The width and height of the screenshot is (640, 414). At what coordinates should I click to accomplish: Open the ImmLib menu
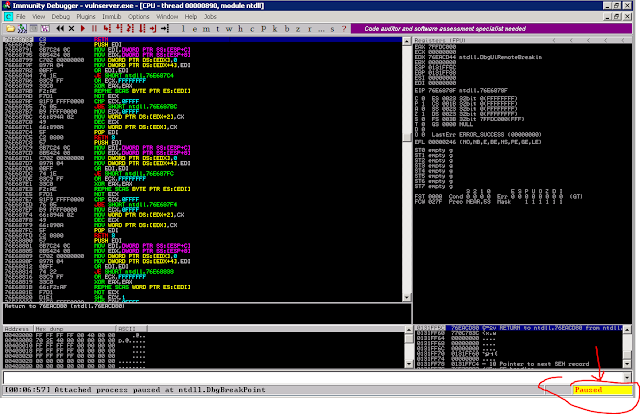click(111, 17)
